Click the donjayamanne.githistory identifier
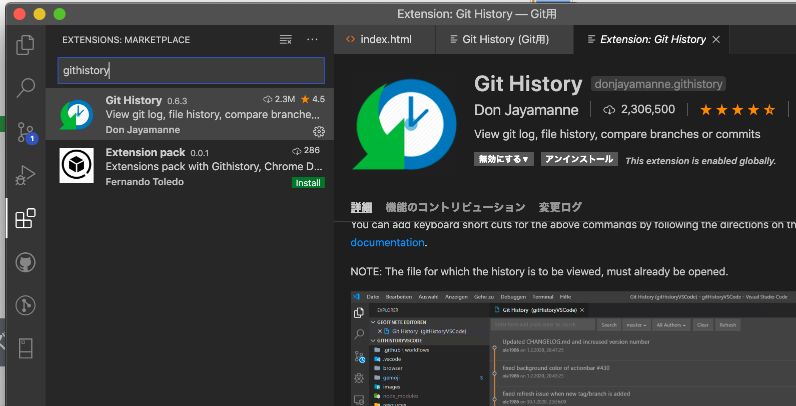This screenshot has height=406, width=796. point(658,84)
